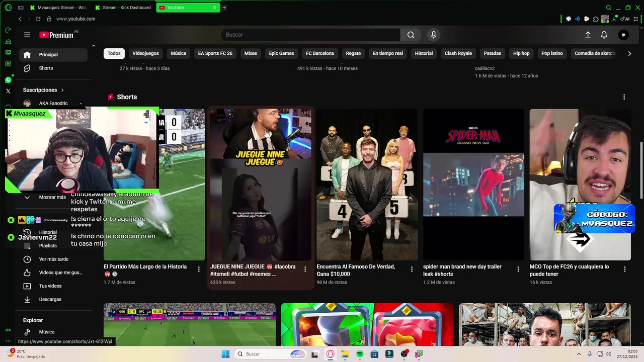The image size is (644, 362).
Task: Switch to Stream - Kick Dashboard tab
Action: point(123,8)
